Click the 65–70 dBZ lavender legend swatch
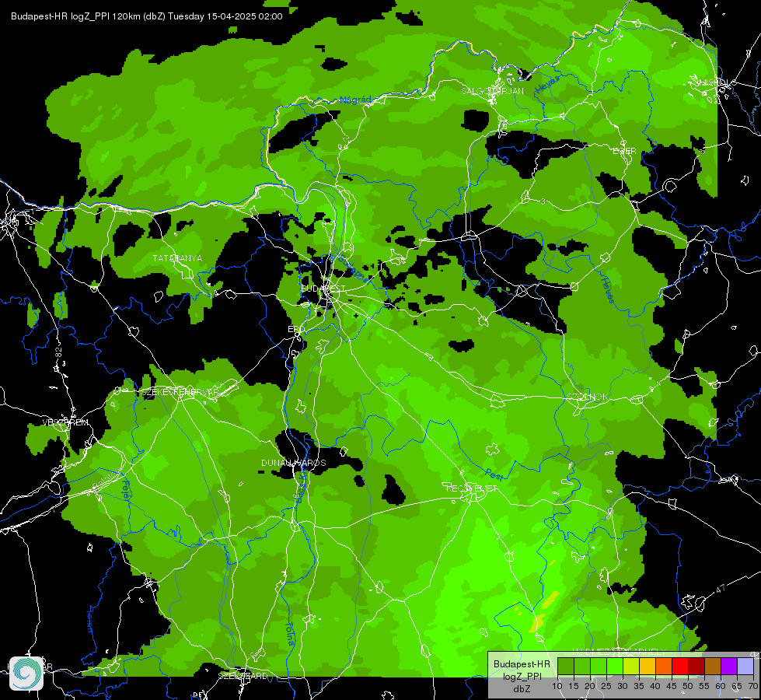The image size is (761, 700). (x=745, y=667)
